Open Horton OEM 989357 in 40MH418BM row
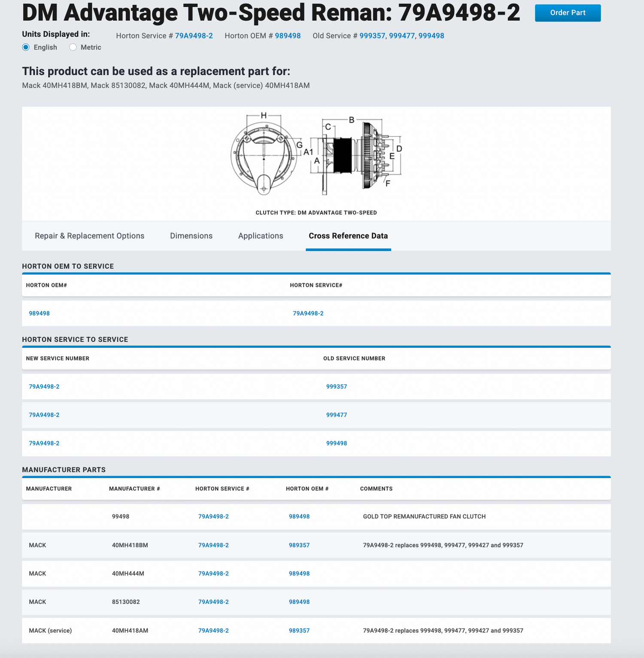Viewport: 644px width, 658px height. pyautogui.click(x=299, y=545)
